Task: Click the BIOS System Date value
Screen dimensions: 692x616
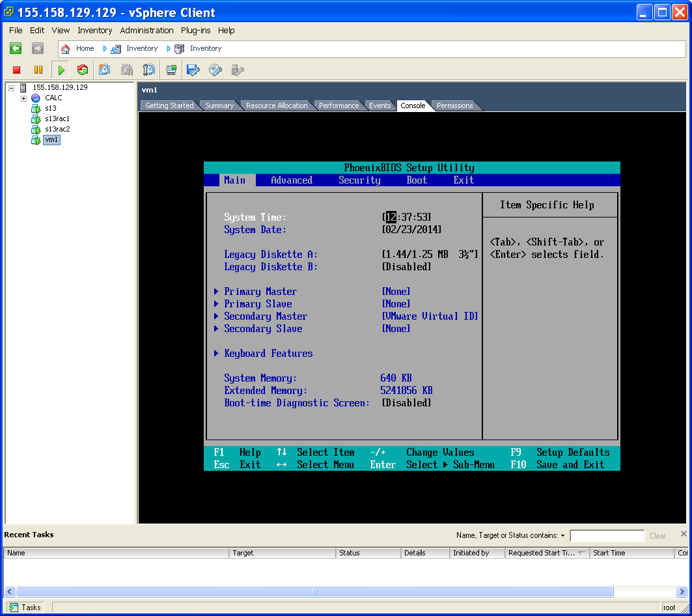Action: [411, 230]
